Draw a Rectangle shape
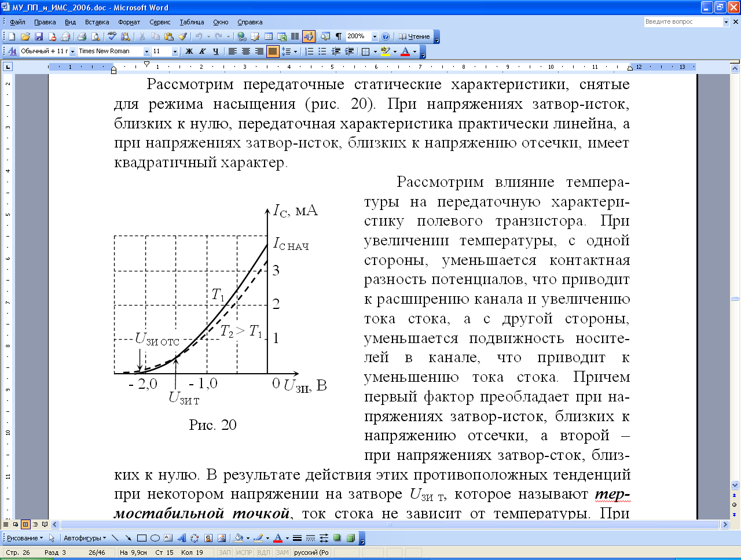The width and height of the screenshot is (741, 560). 141,538
